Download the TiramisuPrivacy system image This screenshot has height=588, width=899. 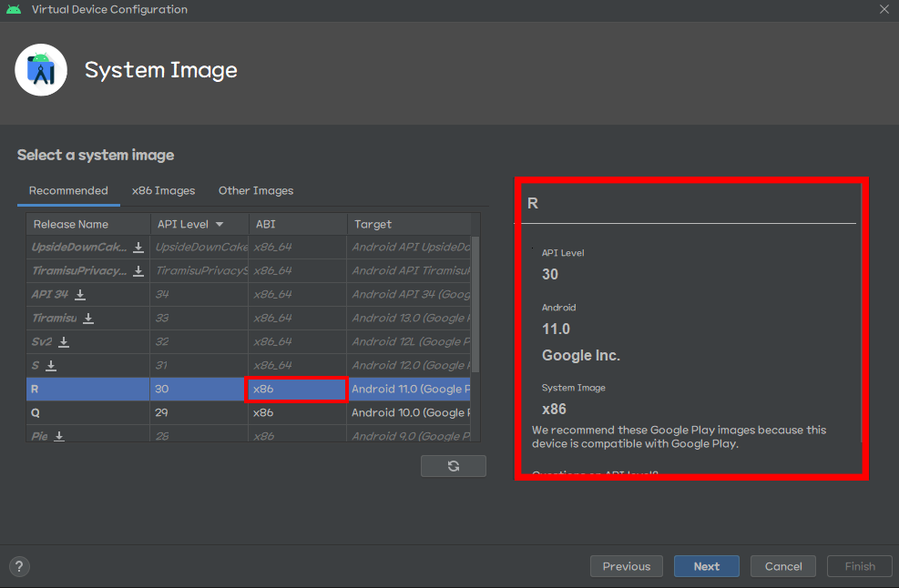coord(138,270)
